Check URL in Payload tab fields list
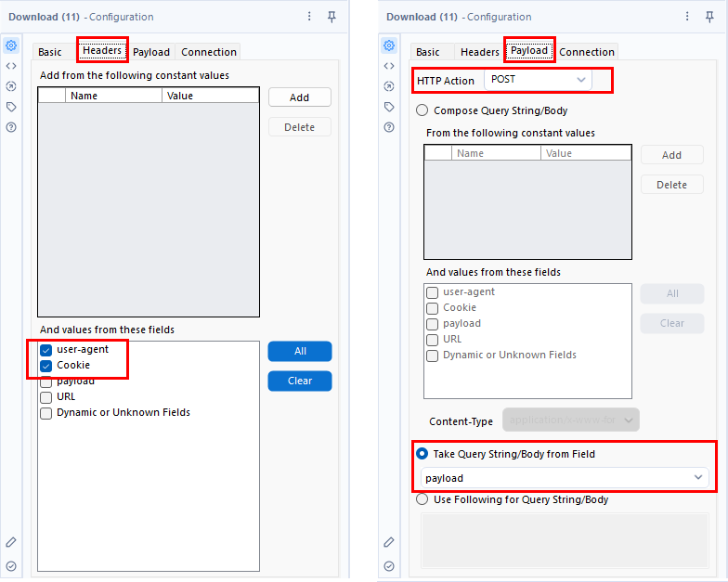Image resolution: width=728 pixels, height=582 pixels. [433, 340]
